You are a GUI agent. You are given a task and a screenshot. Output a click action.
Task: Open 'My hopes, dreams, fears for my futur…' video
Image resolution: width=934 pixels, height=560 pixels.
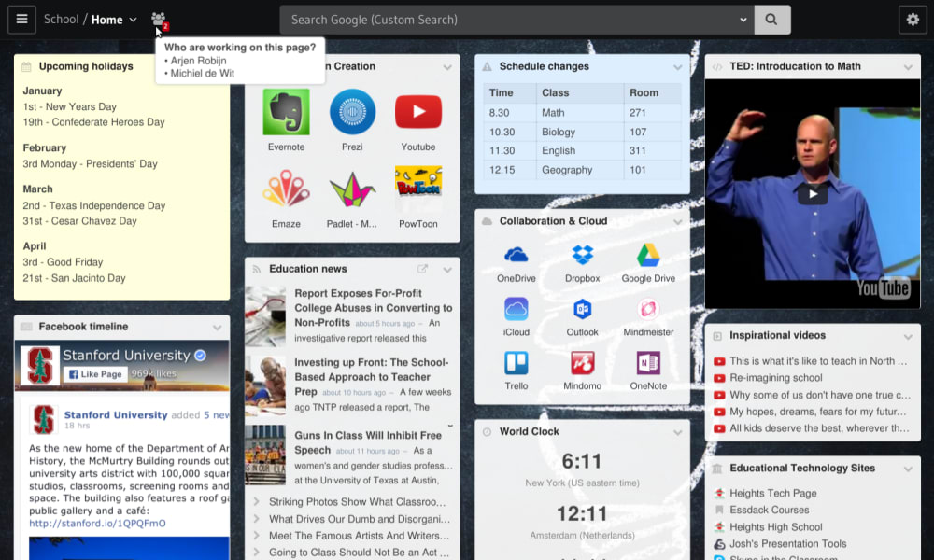[818, 412]
